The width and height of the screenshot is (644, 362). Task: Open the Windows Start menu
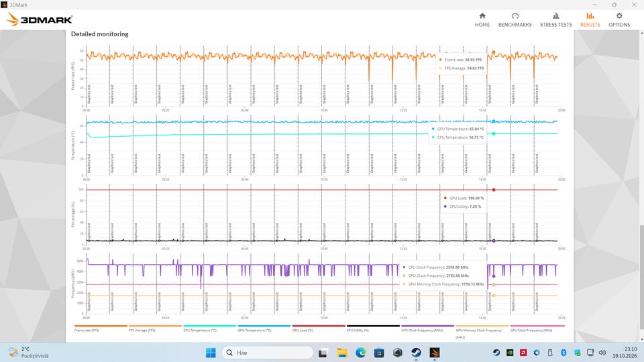211,353
